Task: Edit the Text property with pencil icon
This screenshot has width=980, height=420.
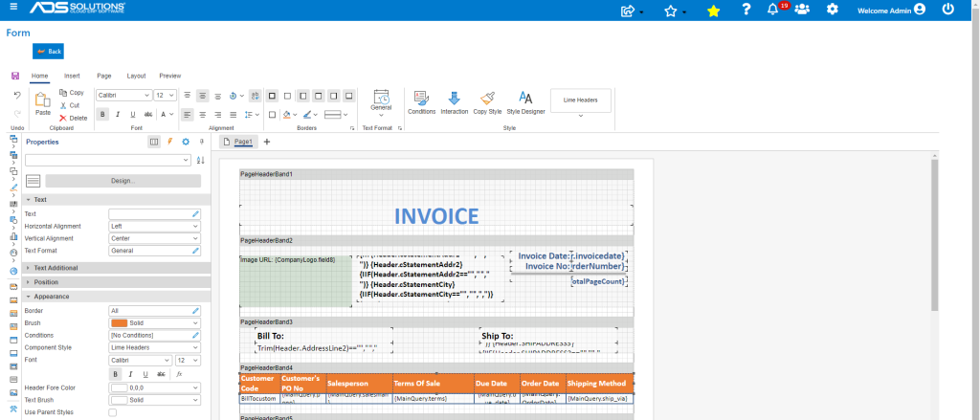Action: 195,213
